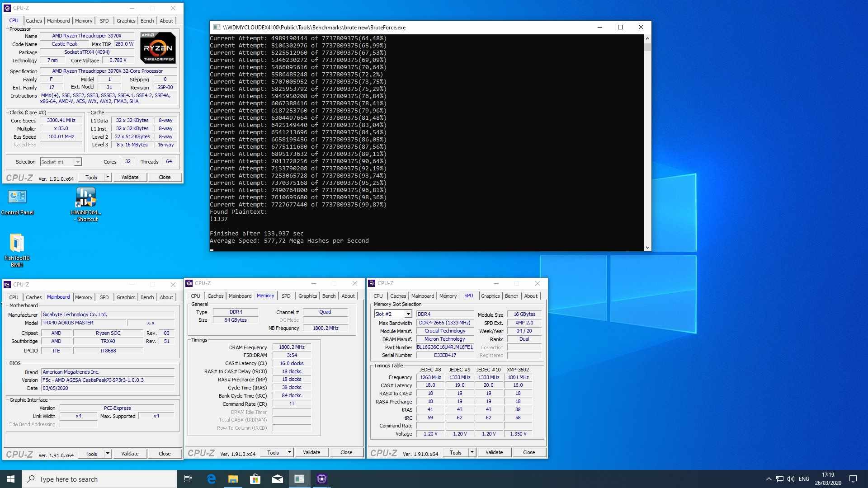Open the Mail app from taskbar

[x=277, y=479]
